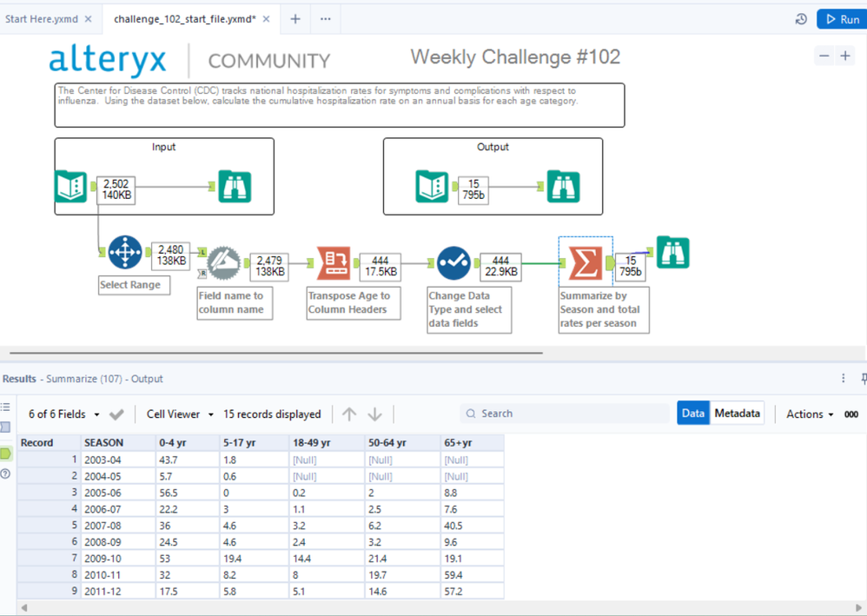The width and height of the screenshot is (867, 616).
Task: Select the Dynamic Rename tool
Action: (223, 262)
